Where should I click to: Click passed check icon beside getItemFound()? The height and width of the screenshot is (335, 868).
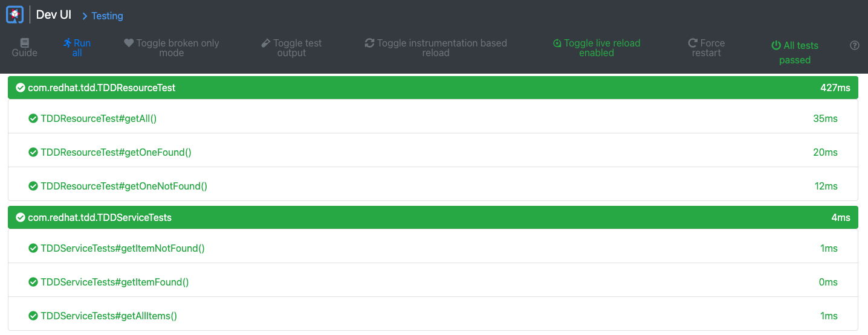click(x=33, y=282)
